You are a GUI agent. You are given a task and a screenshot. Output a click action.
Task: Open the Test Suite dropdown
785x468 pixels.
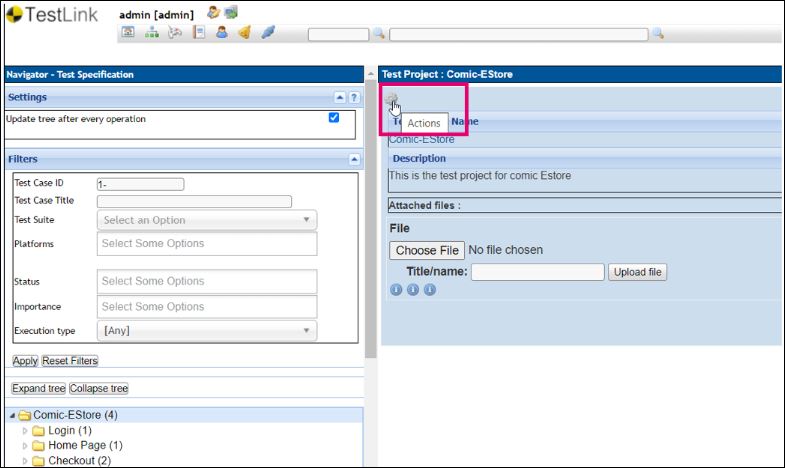[207, 220]
